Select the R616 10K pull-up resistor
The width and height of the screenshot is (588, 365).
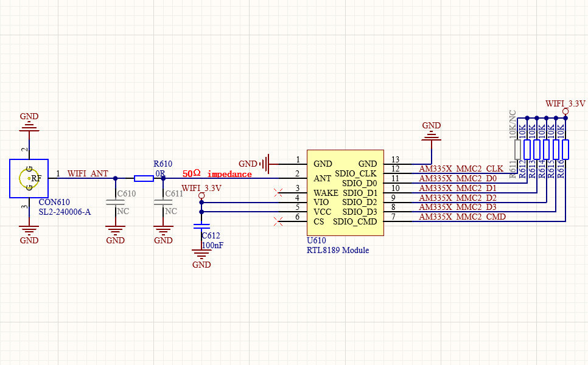565,150
